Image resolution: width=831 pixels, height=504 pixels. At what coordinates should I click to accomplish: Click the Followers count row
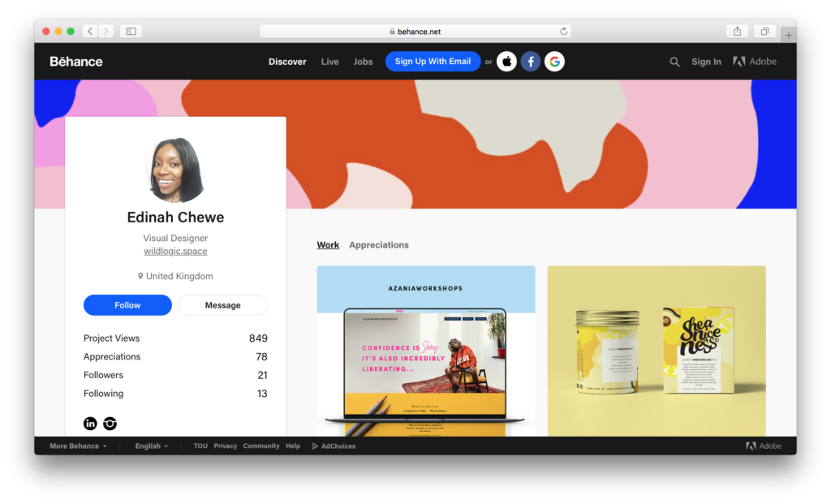[x=175, y=375]
